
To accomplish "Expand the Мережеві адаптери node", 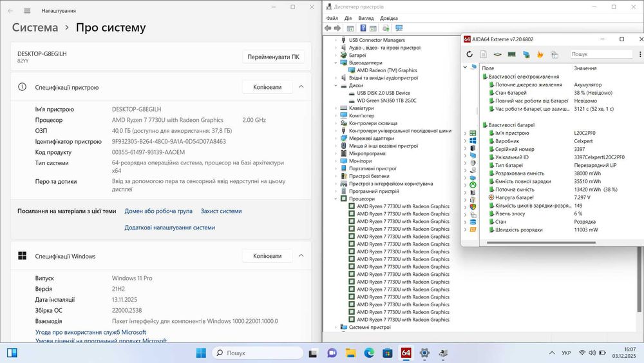I will tap(336, 139).
